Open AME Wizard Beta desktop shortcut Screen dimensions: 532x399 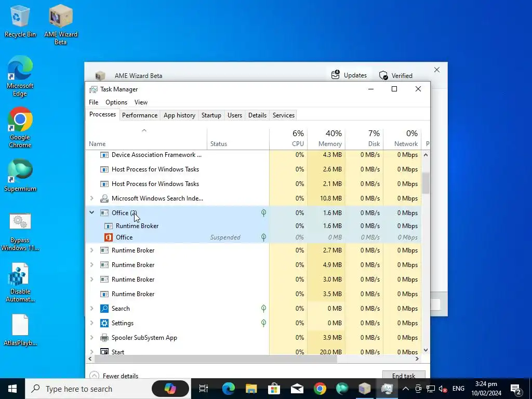tap(61, 25)
